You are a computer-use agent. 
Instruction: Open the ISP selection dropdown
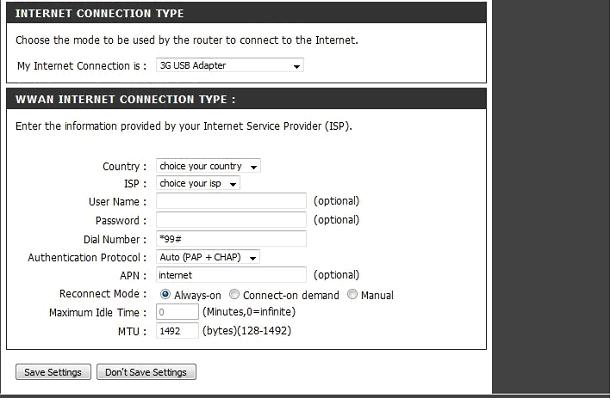[x=198, y=184]
